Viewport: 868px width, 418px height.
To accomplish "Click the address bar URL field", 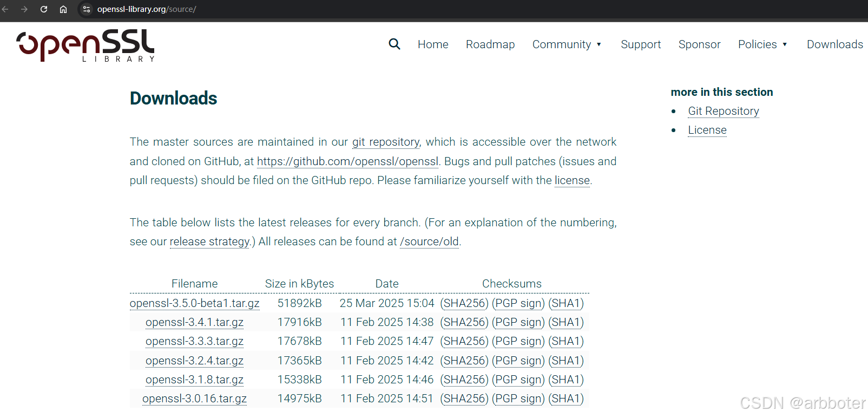I will pos(147,9).
